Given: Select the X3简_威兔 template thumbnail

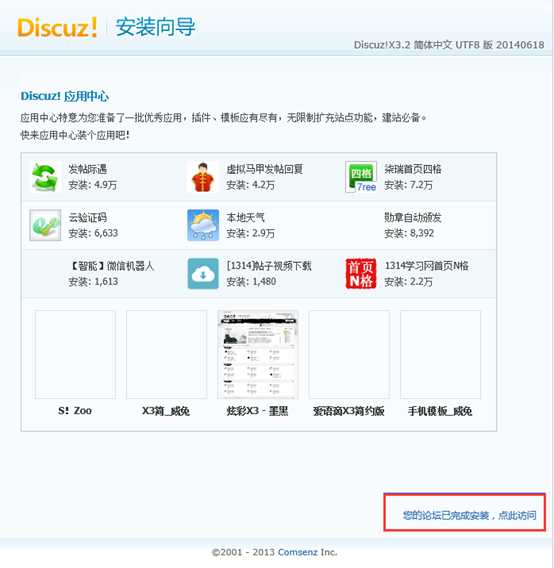Looking at the screenshot, I should [167, 354].
